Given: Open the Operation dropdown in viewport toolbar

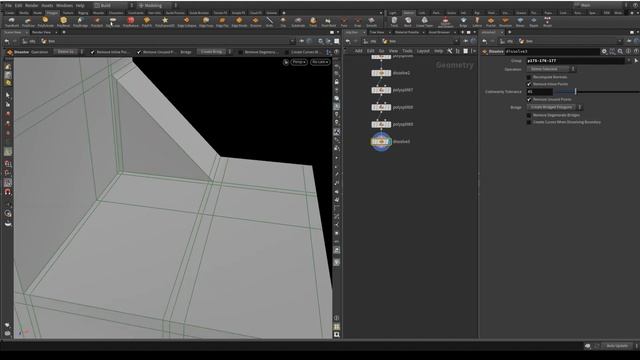Looking at the screenshot, I should [x=69, y=52].
